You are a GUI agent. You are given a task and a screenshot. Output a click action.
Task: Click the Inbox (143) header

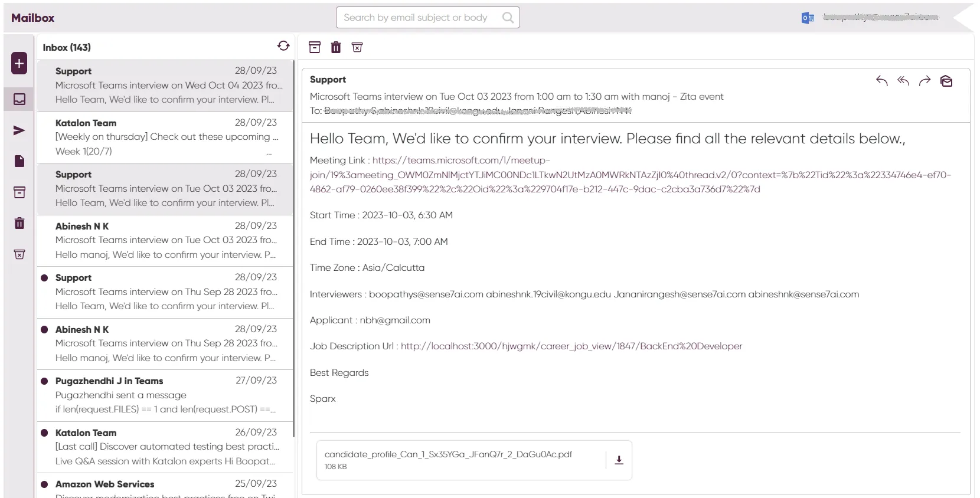pyautogui.click(x=67, y=47)
